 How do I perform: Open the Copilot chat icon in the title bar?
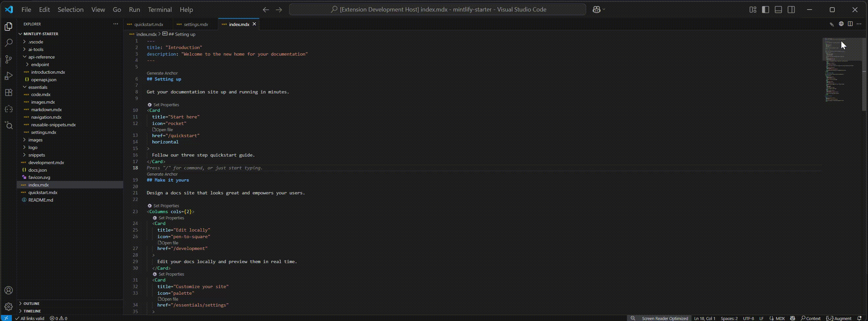[596, 10]
